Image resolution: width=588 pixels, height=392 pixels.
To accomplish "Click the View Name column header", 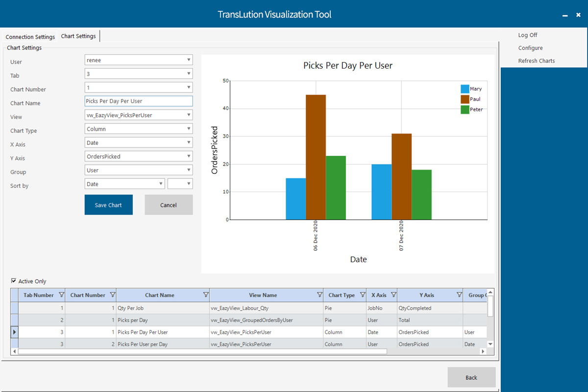I will [266, 295].
